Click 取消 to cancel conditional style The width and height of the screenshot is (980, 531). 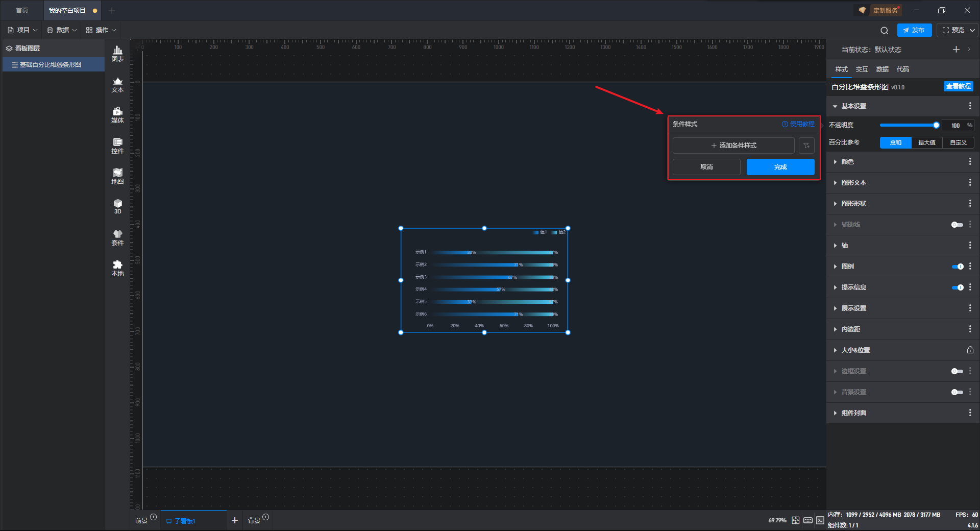pyautogui.click(x=706, y=167)
